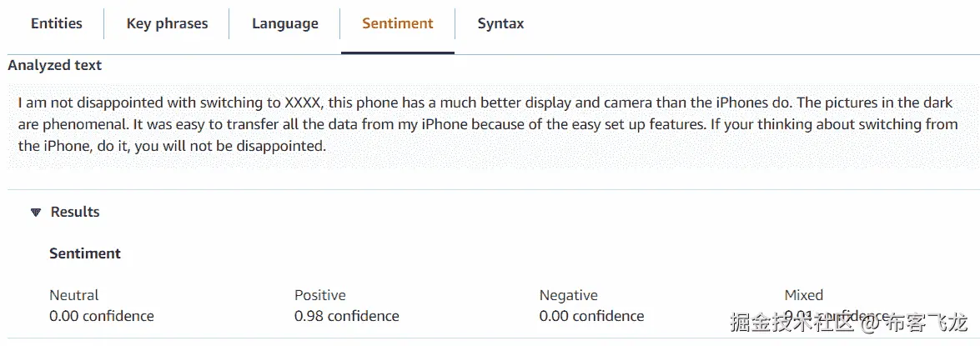Click the Results section label

(75, 212)
